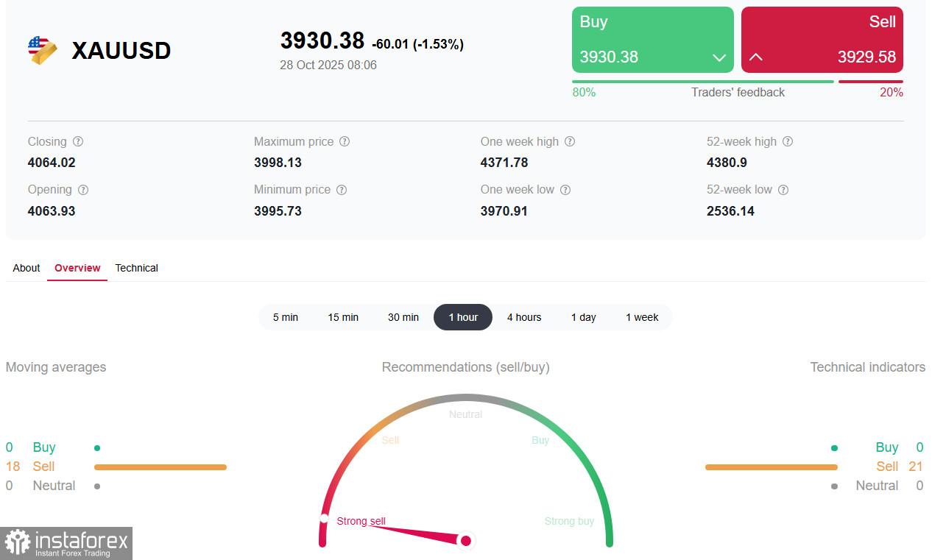932x560 pixels.
Task: Click the InstaForex logo in the corner
Action: [66, 543]
